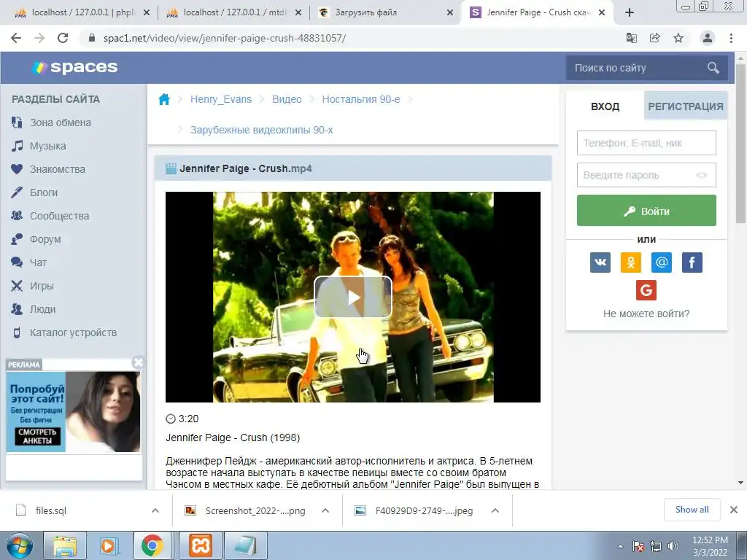The image size is (747, 560).
Task: Click Show all downloads button
Action: [x=692, y=510]
